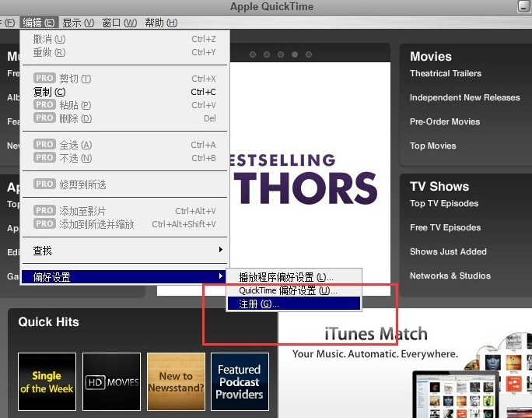This screenshot has height=418, width=532.
Task: Click the TV Shows section heading
Action: pos(439,186)
